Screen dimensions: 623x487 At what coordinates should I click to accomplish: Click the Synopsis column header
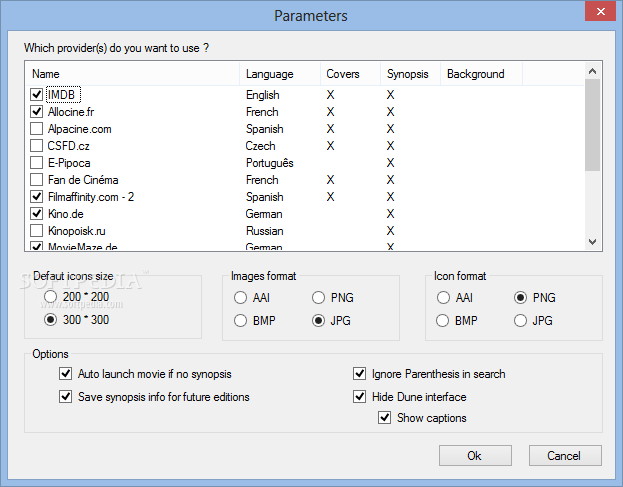click(410, 74)
